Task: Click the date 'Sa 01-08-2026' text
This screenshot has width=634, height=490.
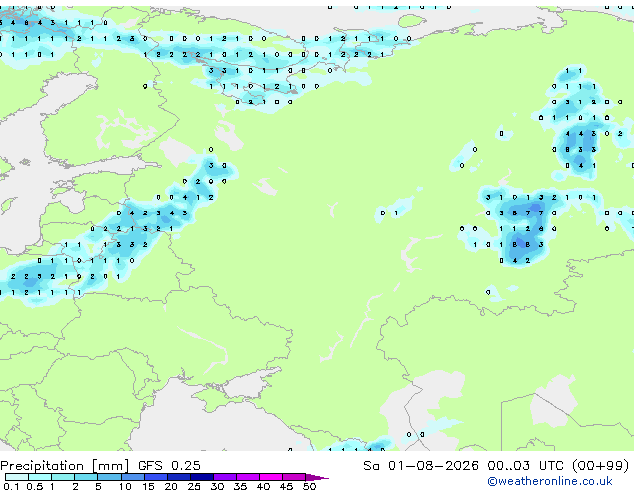Action: [x=421, y=466]
